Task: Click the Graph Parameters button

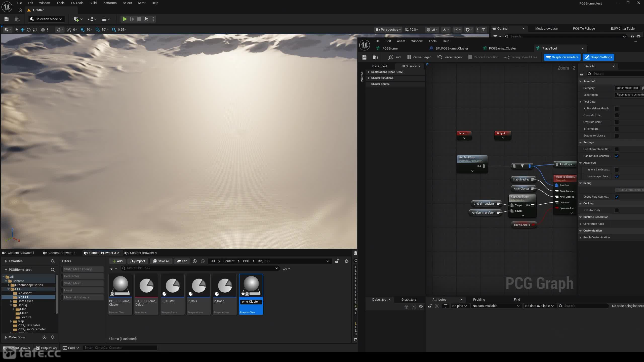Action: point(562,57)
